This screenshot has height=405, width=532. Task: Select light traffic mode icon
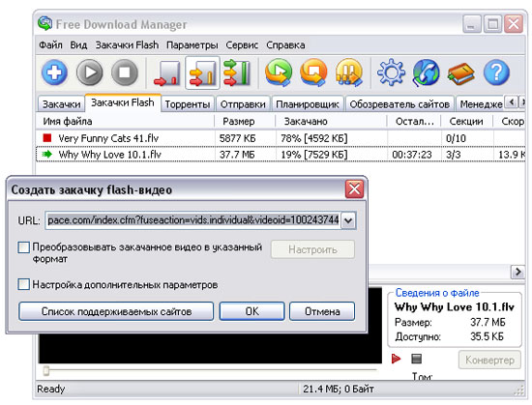point(167,72)
